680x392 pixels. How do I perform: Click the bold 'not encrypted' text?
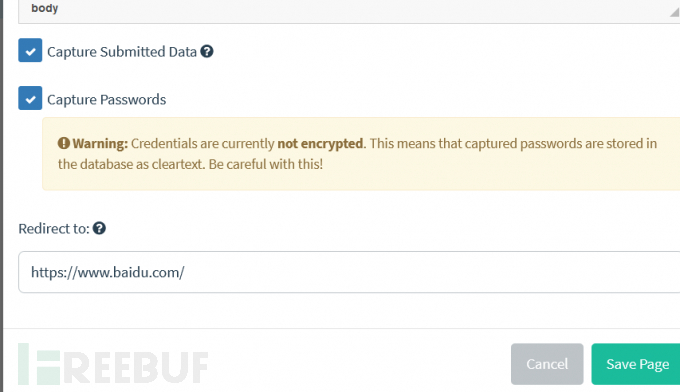(x=320, y=144)
